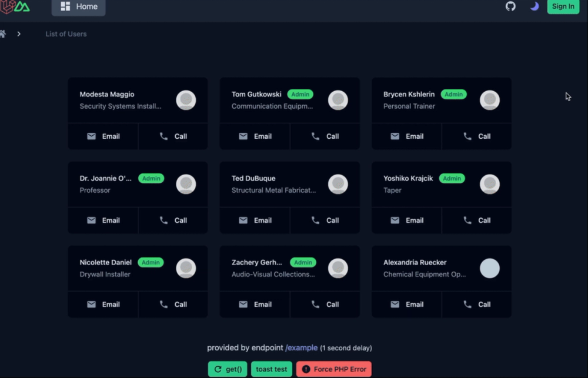Screen dimensions: 588x378
Task: Open the /example endpoint link
Action: click(302, 347)
